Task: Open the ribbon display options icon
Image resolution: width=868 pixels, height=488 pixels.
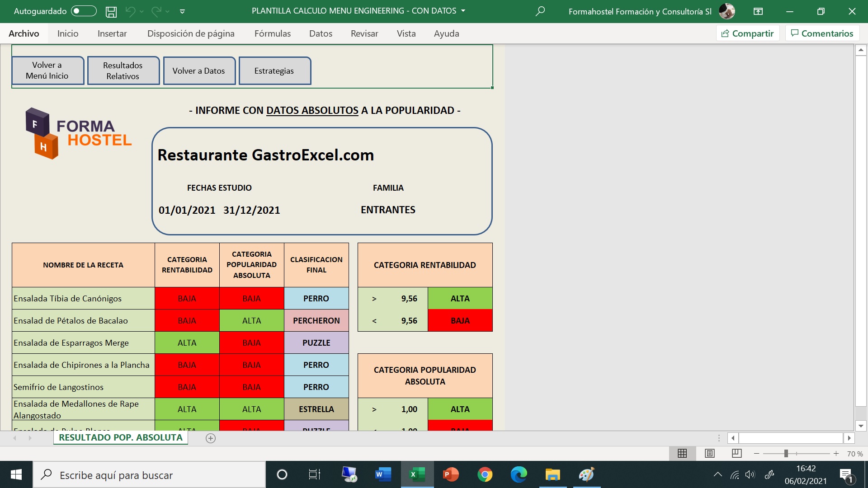Action: (x=758, y=11)
